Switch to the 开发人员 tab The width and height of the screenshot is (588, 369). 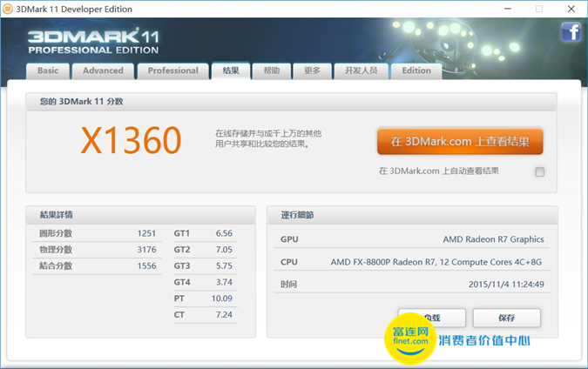pos(362,70)
